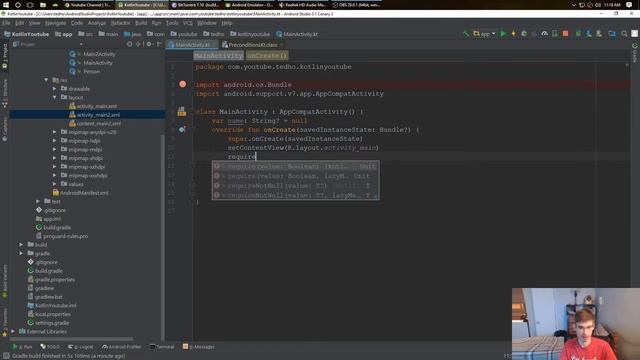Select AndroidManifest.xml in the project tree
The height and width of the screenshot is (360, 640).
[x=84, y=193]
